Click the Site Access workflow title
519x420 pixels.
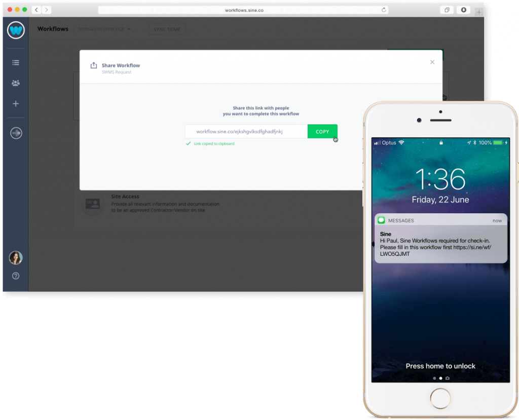coord(125,196)
